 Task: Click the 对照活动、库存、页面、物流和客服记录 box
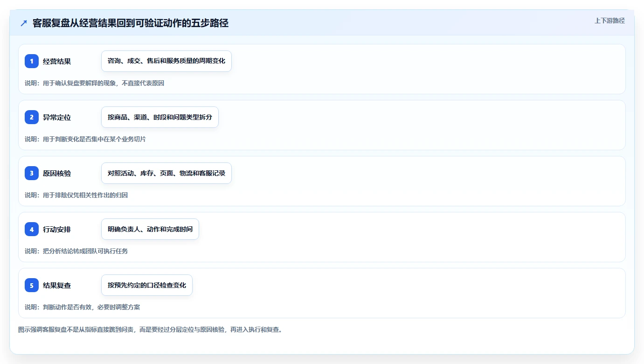166,173
